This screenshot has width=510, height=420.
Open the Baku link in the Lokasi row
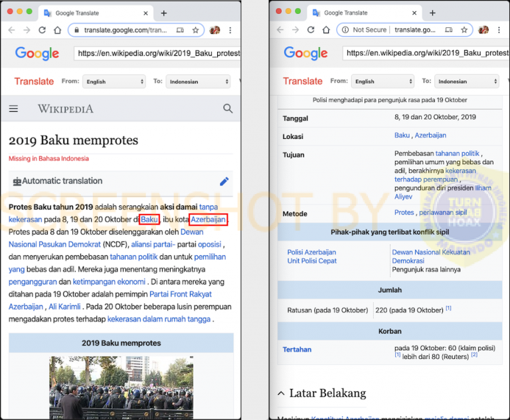click(402, 135)
